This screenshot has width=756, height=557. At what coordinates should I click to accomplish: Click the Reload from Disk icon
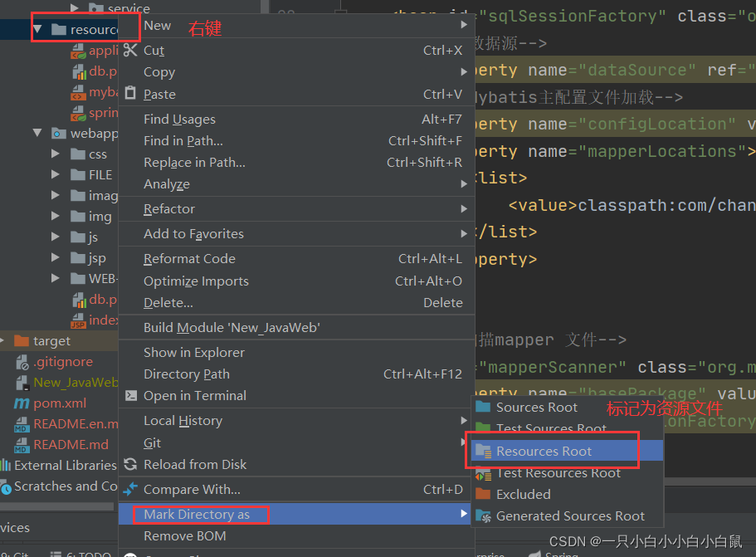(130, 464)
